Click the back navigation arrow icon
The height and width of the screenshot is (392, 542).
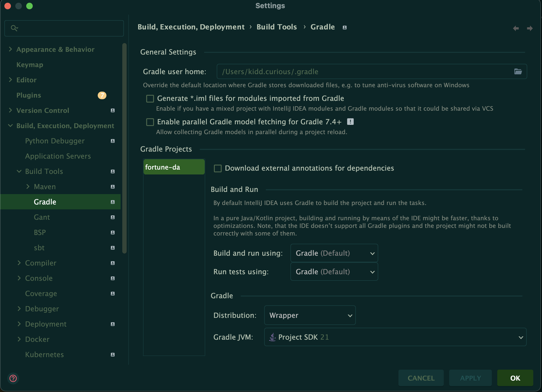pyautogui.click(x=516, y=28)
